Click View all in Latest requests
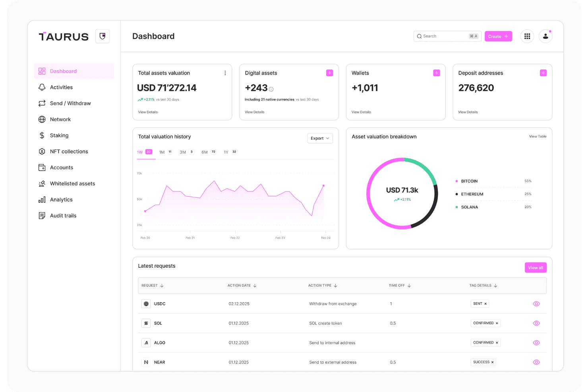The image size is (588, 392). (536, 268)
